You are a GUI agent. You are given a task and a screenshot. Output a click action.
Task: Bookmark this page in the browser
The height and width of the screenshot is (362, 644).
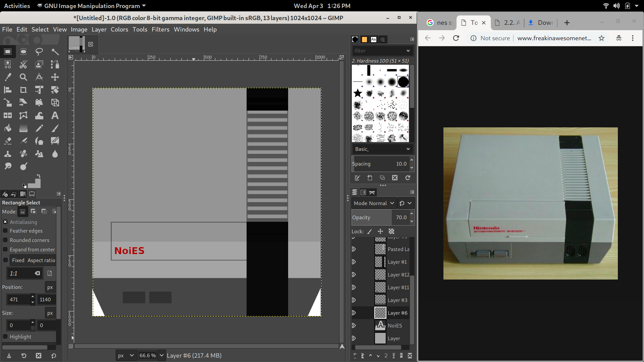click(601, 38)
